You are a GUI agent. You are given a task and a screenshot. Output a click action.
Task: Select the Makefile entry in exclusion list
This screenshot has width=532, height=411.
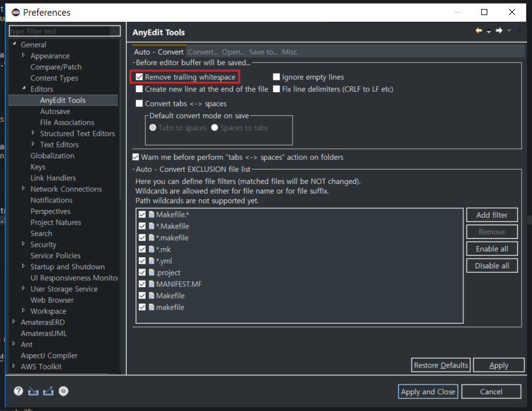point(170,295)
